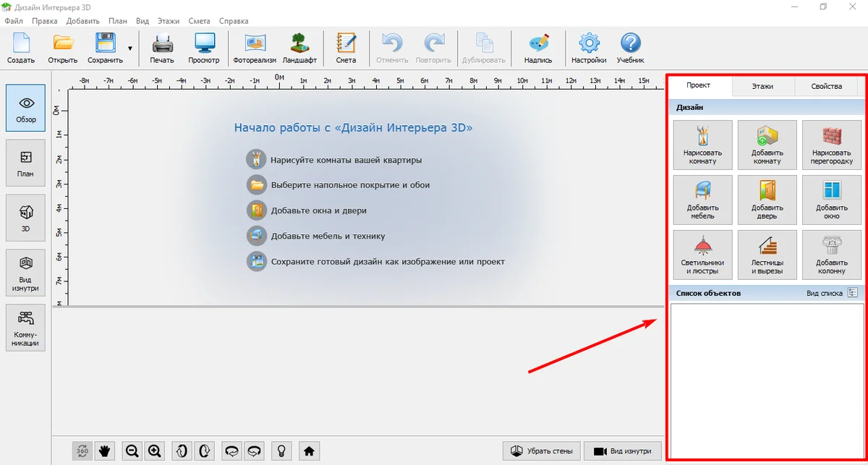Switch to the Свойства tab
This screenshot has height=465, width=868.
point(827,86)
